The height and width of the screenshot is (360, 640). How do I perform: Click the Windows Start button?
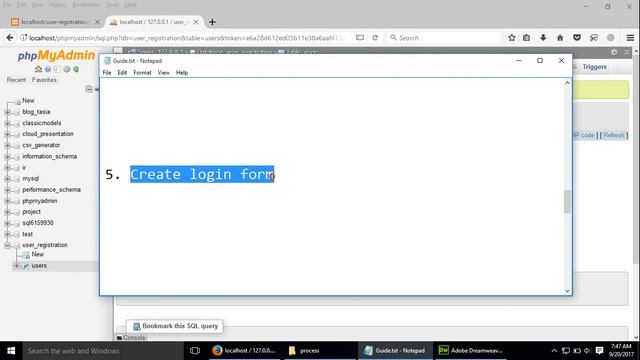pos(11,351)
